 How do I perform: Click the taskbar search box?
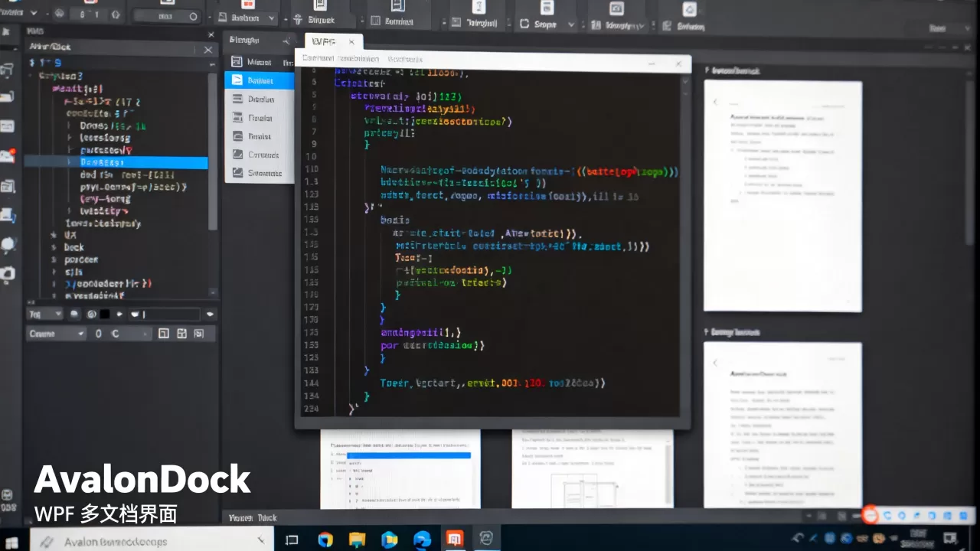click(x=152, y=540)
